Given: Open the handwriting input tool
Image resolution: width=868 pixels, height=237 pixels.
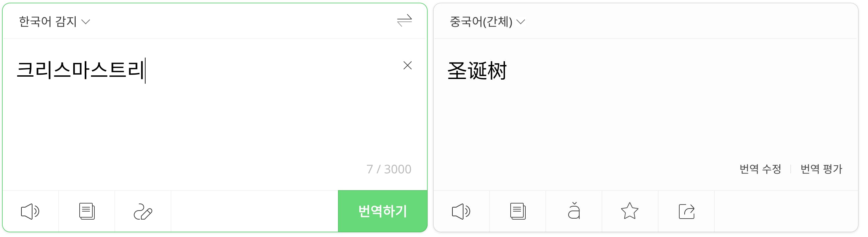Looking at the screenshot, I should click(143, 212).
